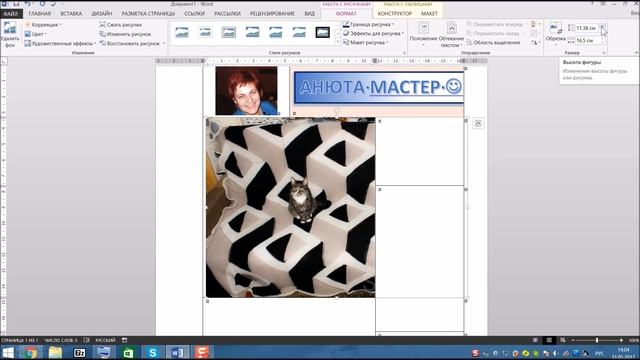The image size is (640, 360).
Task: Open Skype from taskbar
Action: click(153, 352)
